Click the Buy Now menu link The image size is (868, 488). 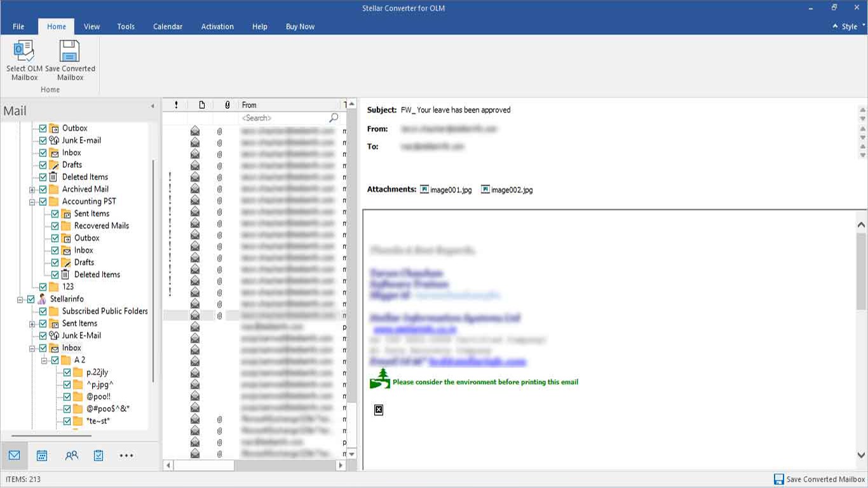(300, 27)
